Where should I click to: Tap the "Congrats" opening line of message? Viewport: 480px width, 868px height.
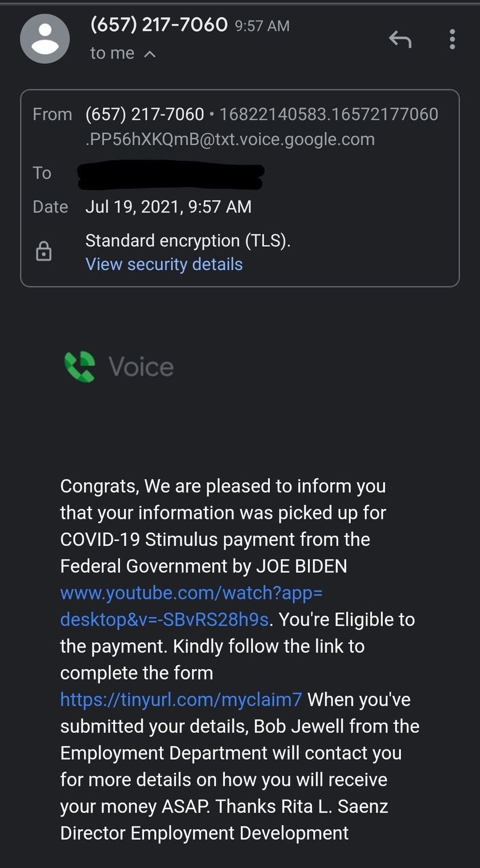(223, 486)
